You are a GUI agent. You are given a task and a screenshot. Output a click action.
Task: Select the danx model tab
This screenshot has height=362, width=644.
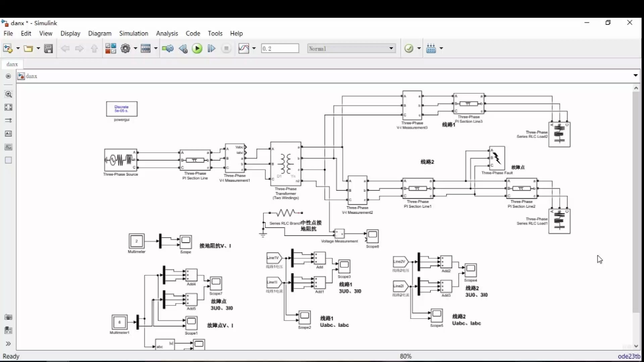pyautogui.click(x=12, y=64)
